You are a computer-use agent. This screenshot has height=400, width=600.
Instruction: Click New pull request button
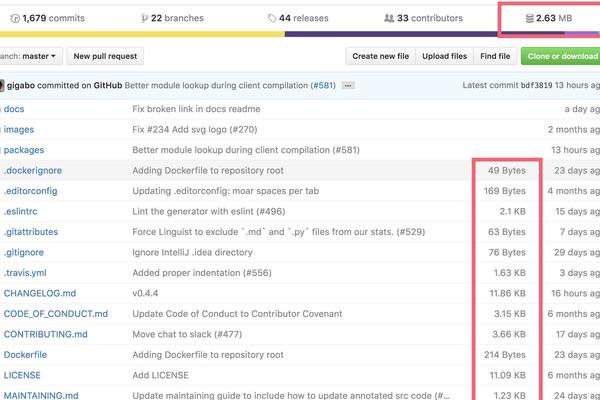[x=105, y=56]
